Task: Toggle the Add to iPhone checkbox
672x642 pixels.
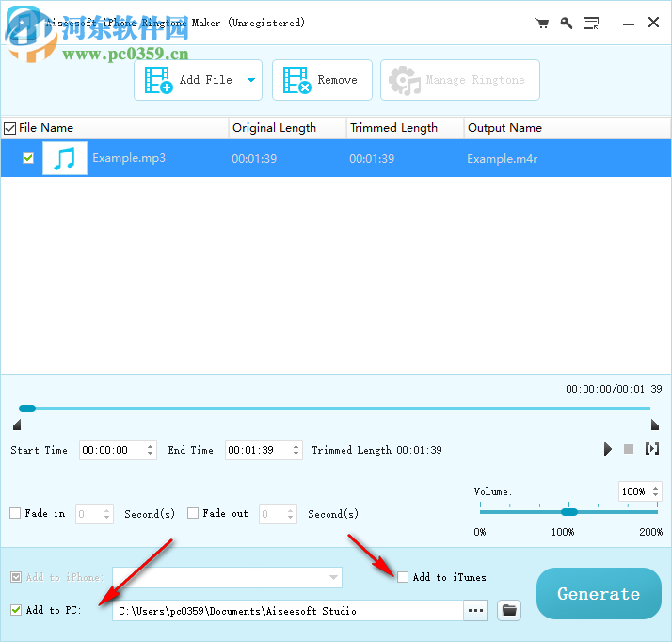Action: [16, 577]
